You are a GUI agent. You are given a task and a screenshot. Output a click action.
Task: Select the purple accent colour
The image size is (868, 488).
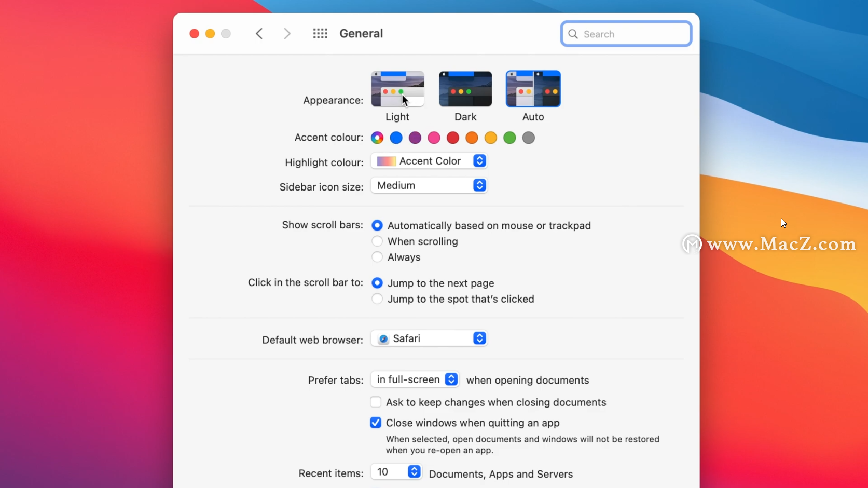(x=415, y=138)
